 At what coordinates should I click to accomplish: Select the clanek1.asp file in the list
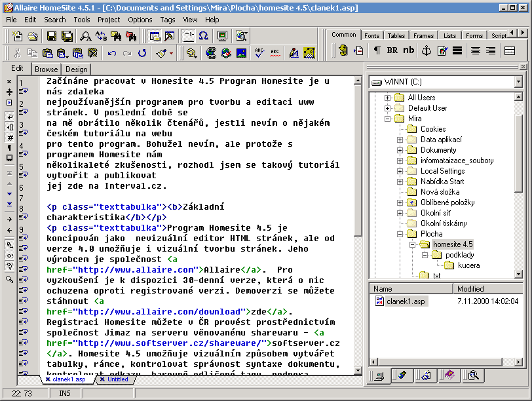tap(402, 301)
